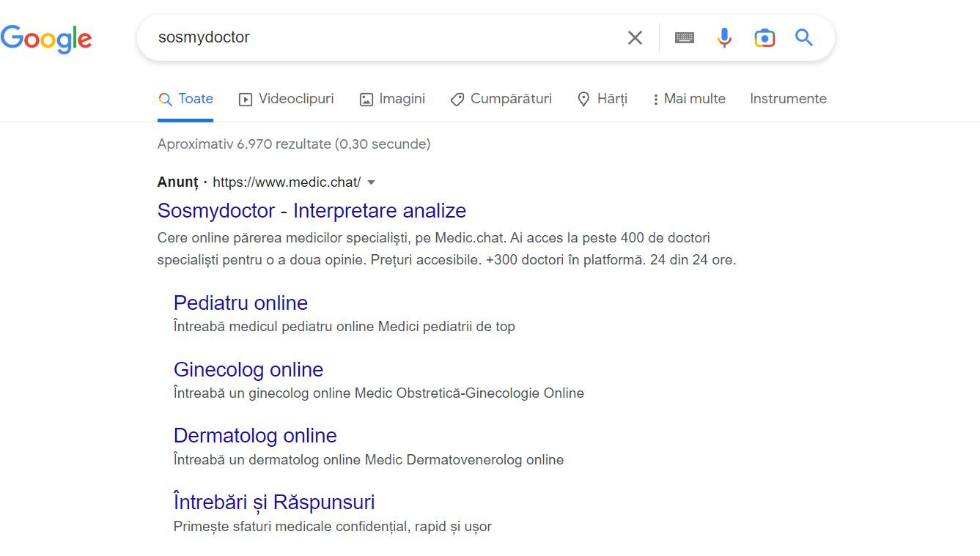Click text 'Medic Obstetrică-Ginecologie Online'
The width and height of the screenshot is (980, 556).
coord(469,393)
